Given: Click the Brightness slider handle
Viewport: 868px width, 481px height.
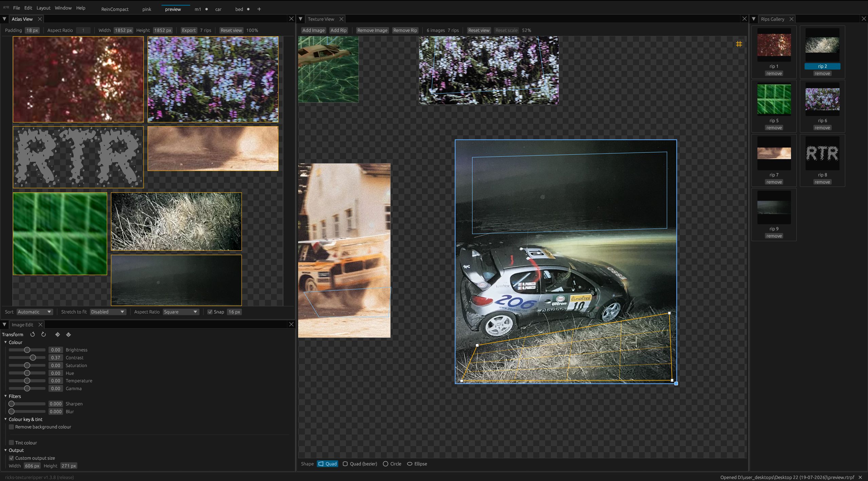Looking at the screenshot, I should [x=27, y=350].
